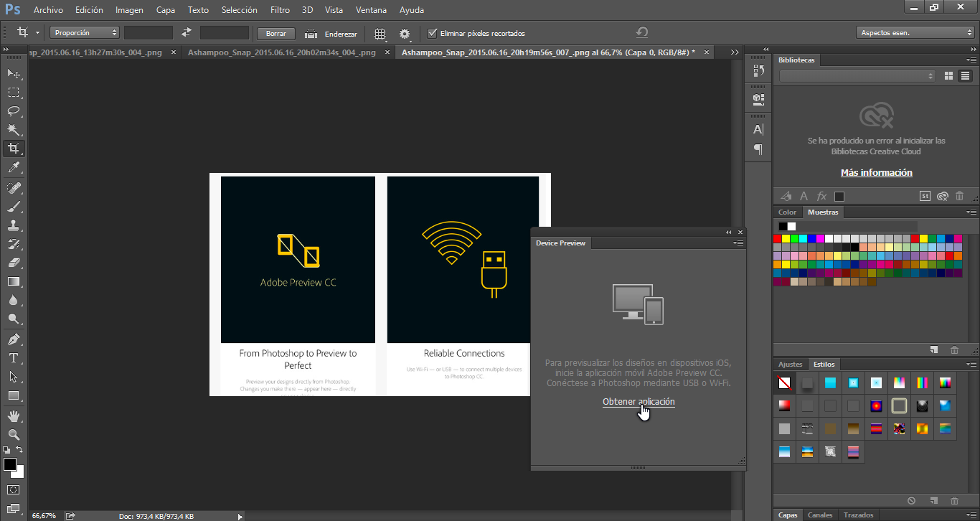Viewport: 980px width, 521px height.
Task: Switch to the Canales tab
Action: 820,515
